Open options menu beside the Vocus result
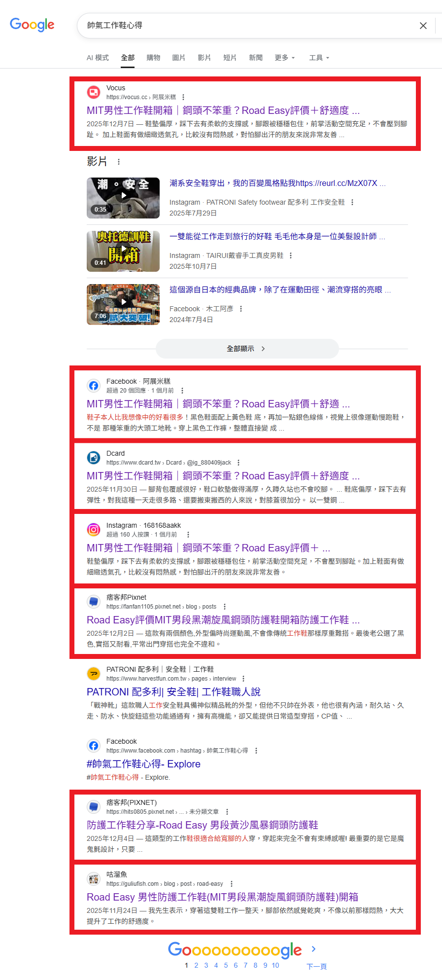Screen dimensions: 442x980 tap(183, 97)
